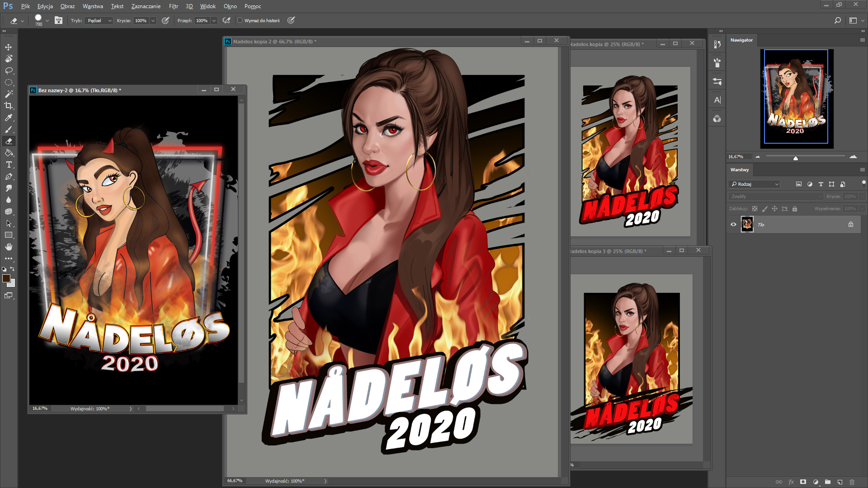The height and width of the screenshot is (488, 868).
Task: Open the Warstwa menu
Action: click(x=93, y=6)
